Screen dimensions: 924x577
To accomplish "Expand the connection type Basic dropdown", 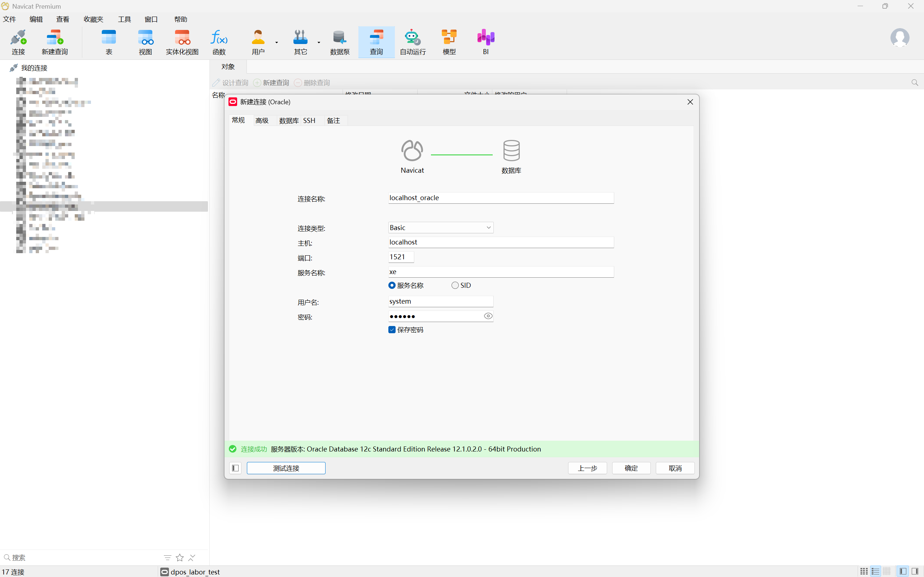I will click(488, 228).
